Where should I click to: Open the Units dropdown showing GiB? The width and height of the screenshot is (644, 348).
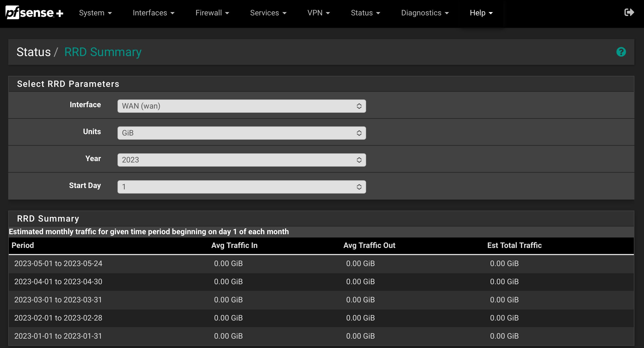click(241, 133)
